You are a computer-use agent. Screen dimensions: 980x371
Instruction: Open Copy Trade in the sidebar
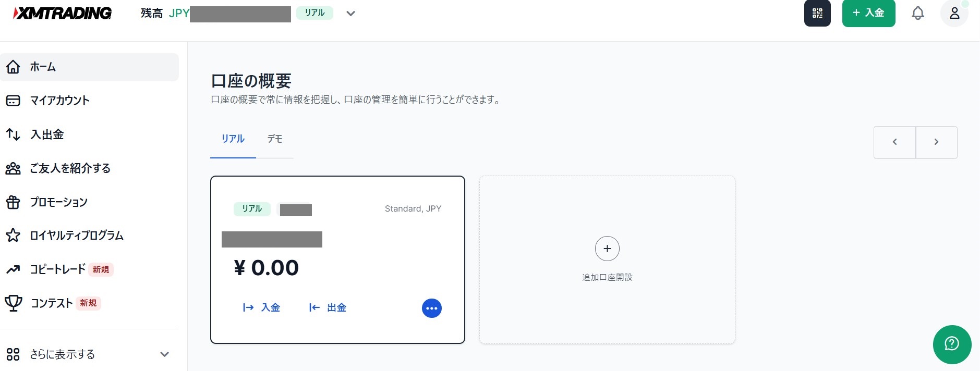click(x=57, y=269)
